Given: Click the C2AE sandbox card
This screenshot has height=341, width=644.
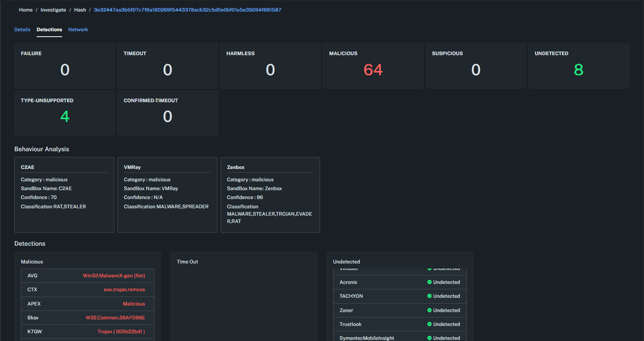Looking at the screenshot, I should point(64,195).
